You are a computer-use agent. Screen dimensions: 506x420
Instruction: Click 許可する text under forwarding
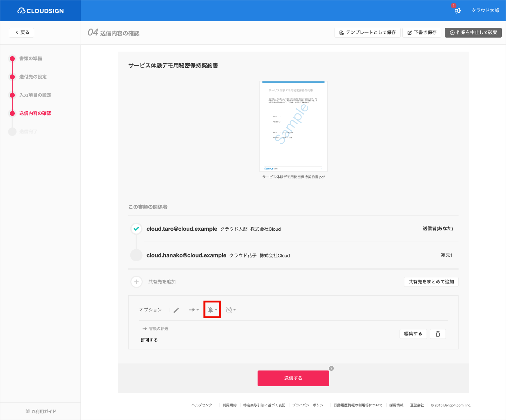click(x=149, y=340)
